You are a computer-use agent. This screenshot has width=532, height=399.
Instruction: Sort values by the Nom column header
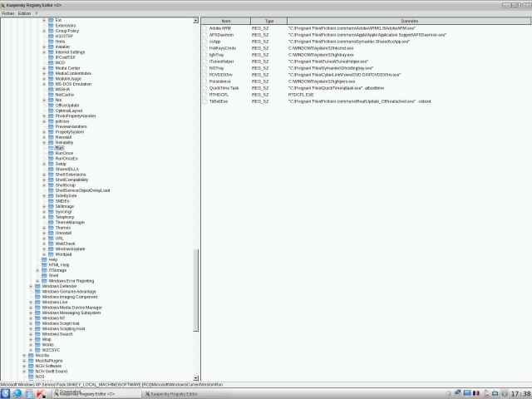click(x=226, y=21)
